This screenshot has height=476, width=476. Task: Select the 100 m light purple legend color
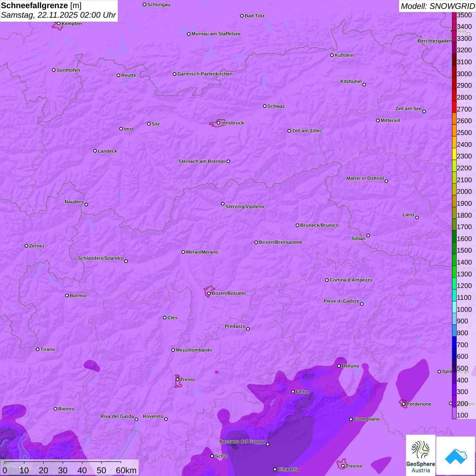pos(454,413)
